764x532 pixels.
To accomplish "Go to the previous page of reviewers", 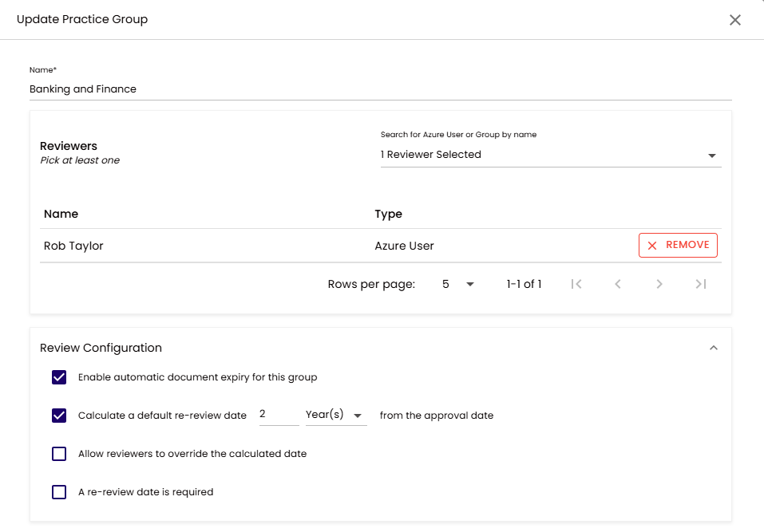I will [x=618, y=284].
